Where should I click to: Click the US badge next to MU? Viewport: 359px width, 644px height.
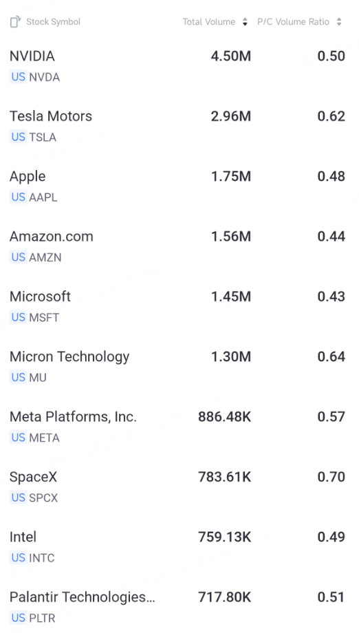tap(19, 377)
